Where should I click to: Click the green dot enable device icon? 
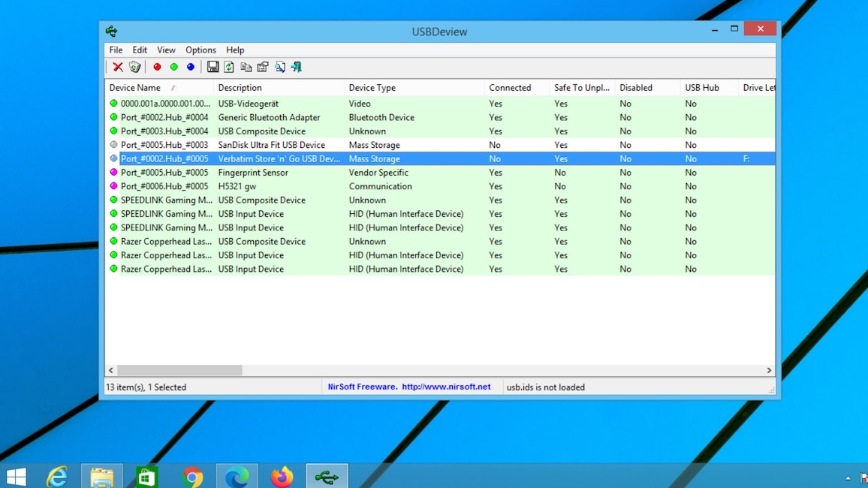173,68
